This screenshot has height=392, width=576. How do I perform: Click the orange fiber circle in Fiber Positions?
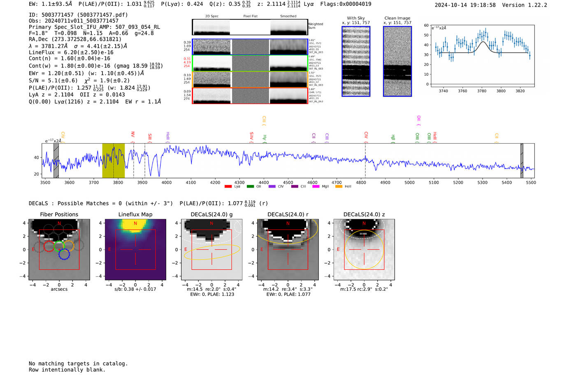pos(69,246)
